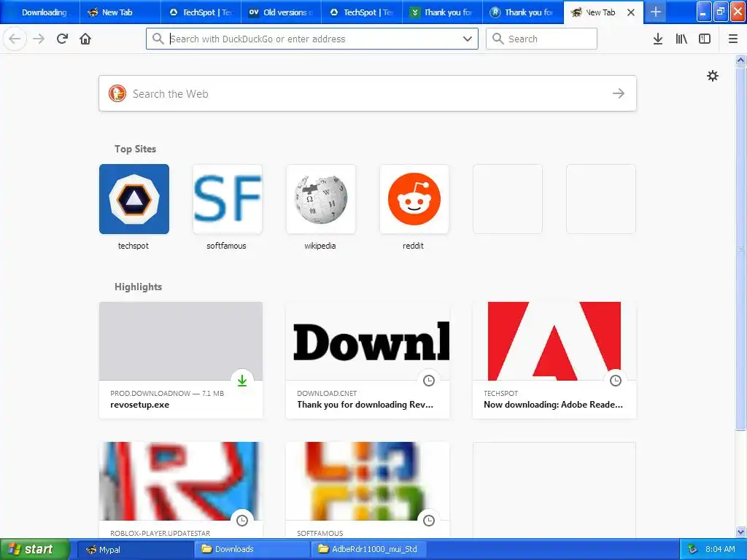
Task: Click the Search the Web field
Action: 368,93
